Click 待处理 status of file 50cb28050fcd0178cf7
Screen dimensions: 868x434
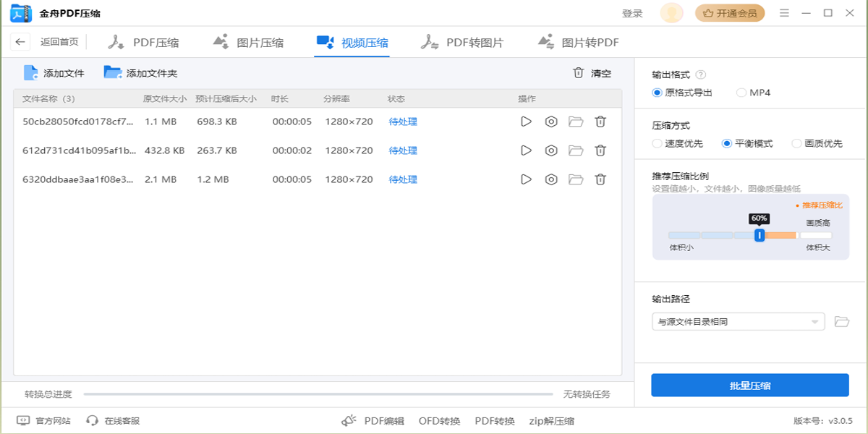click(403, 122)
